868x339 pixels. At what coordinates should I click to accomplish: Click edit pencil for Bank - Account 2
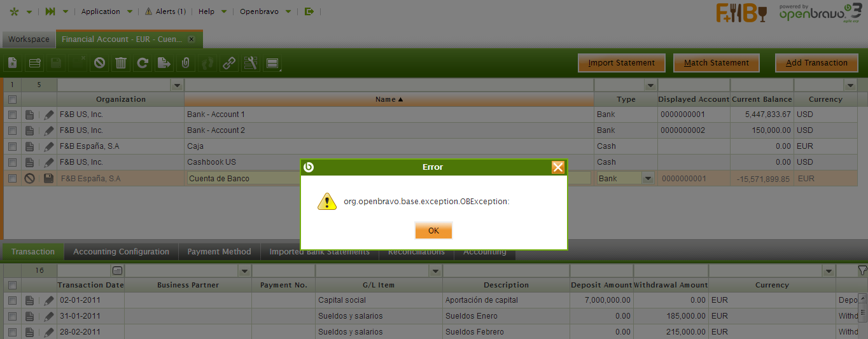[49, 130]
